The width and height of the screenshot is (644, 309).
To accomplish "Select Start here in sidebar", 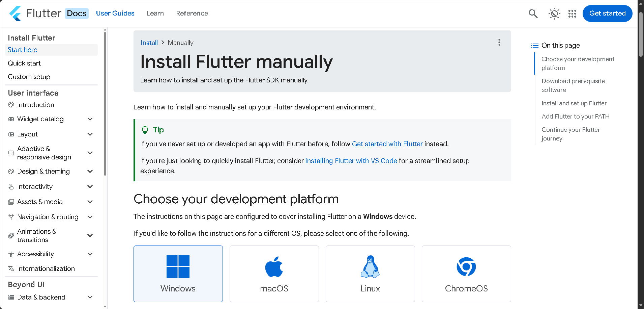I will (x=52, y=50).
